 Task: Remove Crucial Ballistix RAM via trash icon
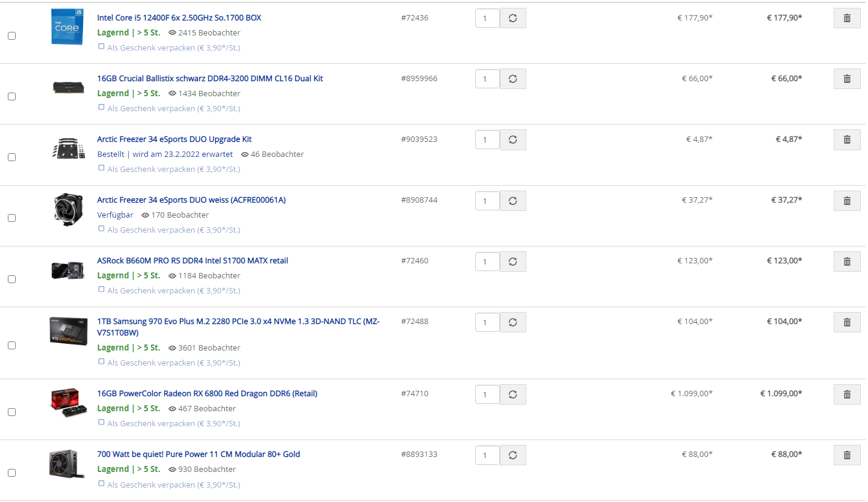(x=847, y=79)
